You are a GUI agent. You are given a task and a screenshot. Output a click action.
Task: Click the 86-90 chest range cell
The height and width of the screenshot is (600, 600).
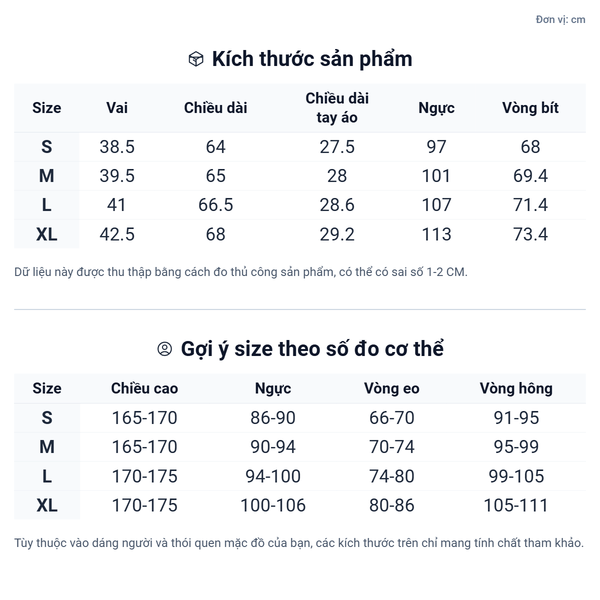coord(273,418)
